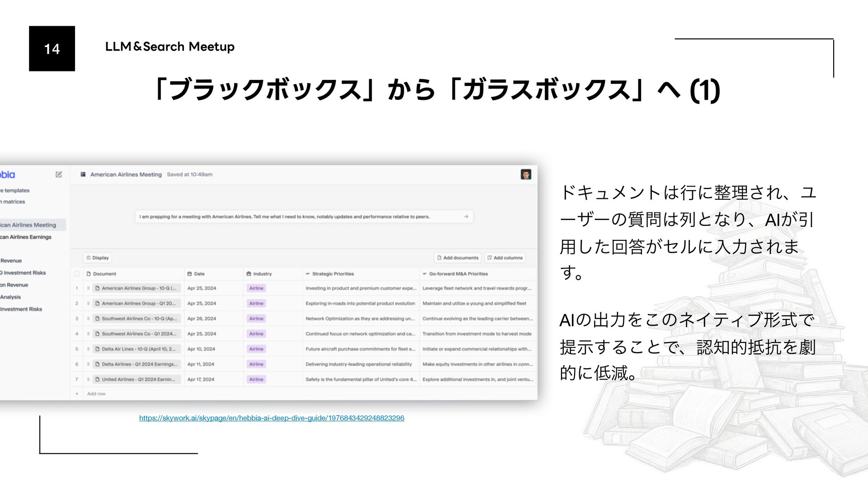
Task: Click the matrix grid icon beside the title
Action: pos(83,174)
